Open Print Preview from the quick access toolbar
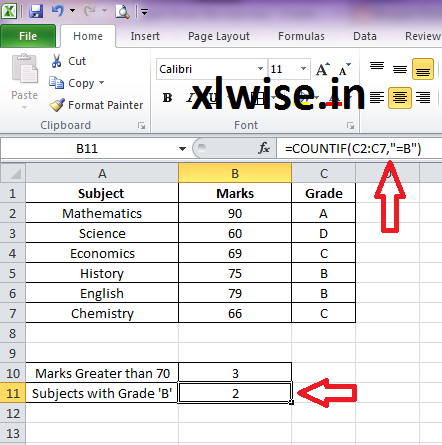 click(122, 12)
